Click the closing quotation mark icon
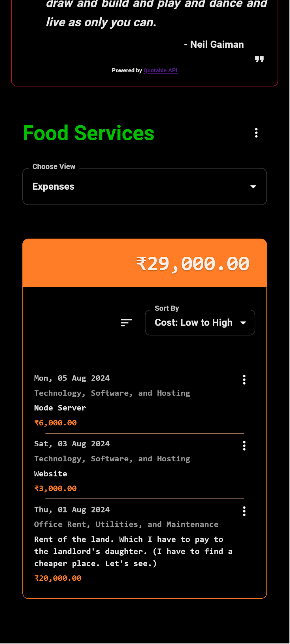 (x=259, y=59)
